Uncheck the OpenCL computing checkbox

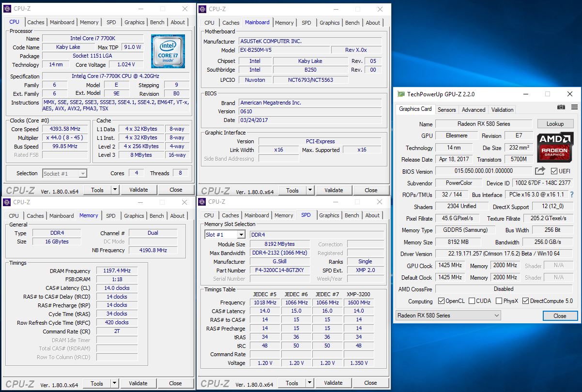(x=441, y=301)
